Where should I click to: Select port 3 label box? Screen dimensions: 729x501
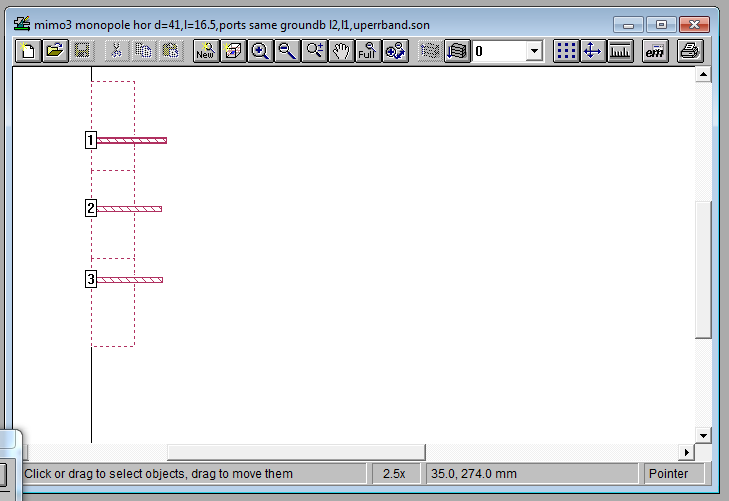pos(91,279)
